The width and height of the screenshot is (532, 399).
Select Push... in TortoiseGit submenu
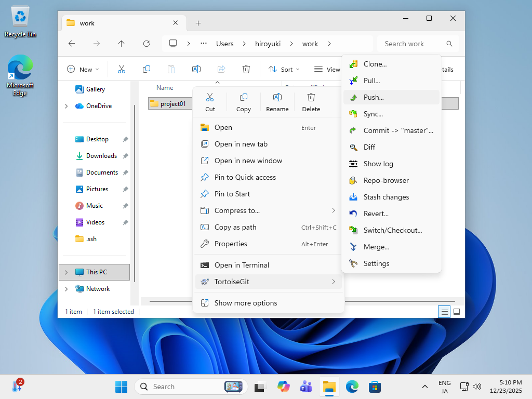coord(373,97)
